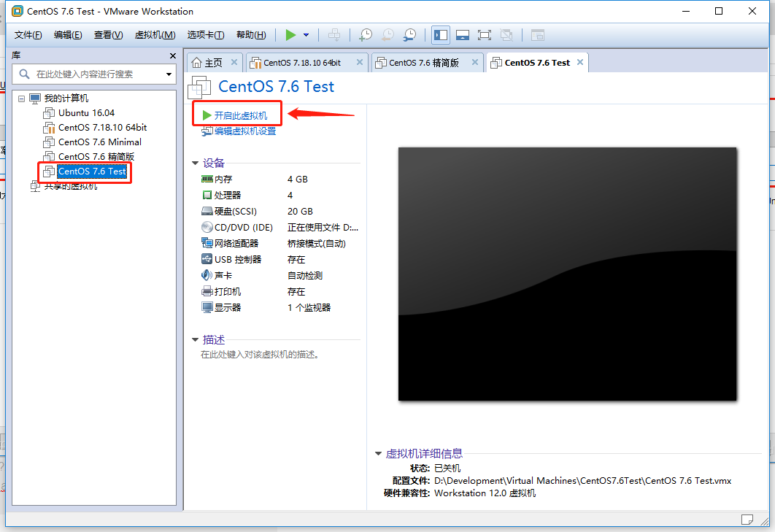775x532 pixels.
Task: Select CentOS 7.6 Test in library tree
Action: point(92,171)
